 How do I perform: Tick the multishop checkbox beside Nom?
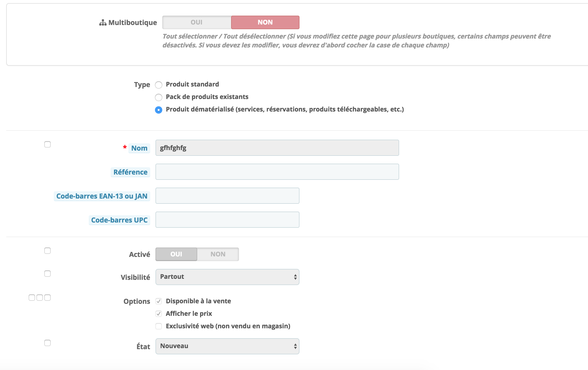point(47,144)
